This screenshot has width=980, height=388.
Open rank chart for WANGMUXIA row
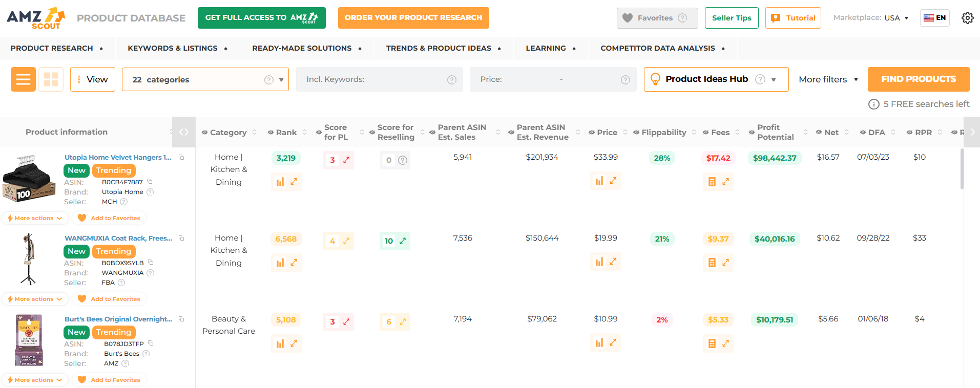pos(280,263)
